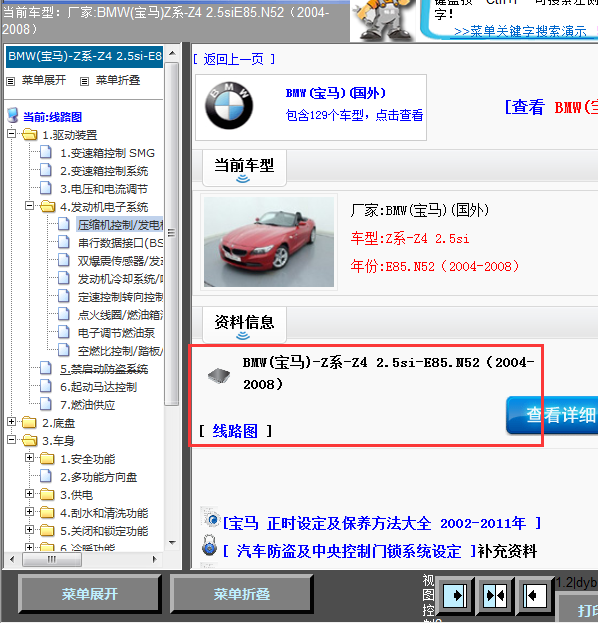Click page icon beside 串行数据接口
Viewport: 598px width, 624px height.
coord(64,242)
